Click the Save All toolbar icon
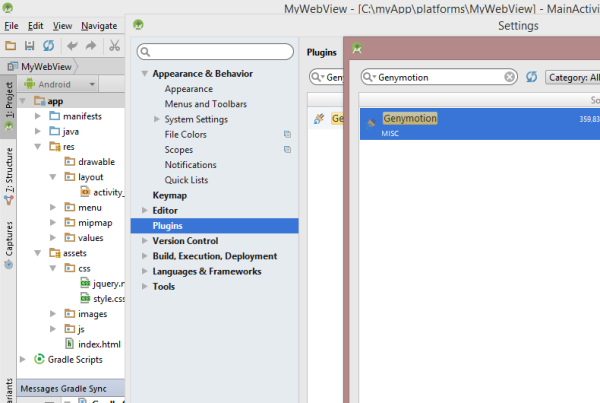This screenshot has width=600, height=403. coord(30,46)
